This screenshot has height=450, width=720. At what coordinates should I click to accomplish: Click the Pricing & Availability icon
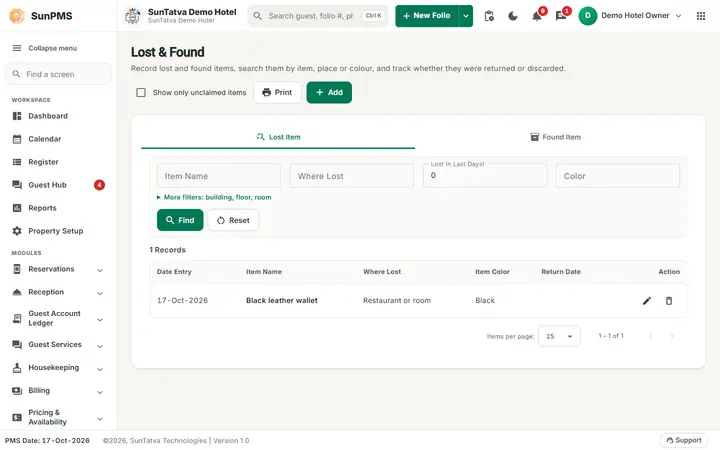(x=17, y=417)
